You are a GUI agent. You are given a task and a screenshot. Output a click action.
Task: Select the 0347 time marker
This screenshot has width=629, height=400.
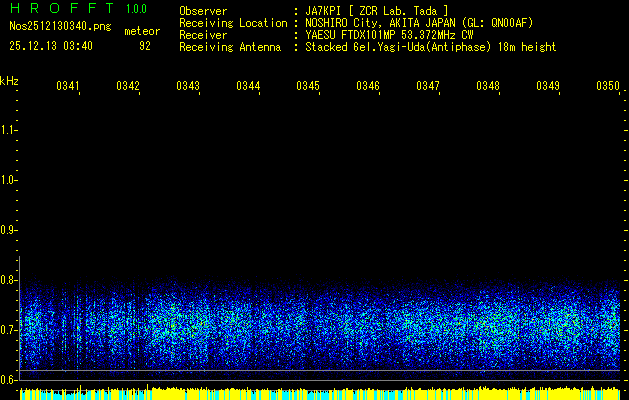pyautogui.click(x=428, y=87)
